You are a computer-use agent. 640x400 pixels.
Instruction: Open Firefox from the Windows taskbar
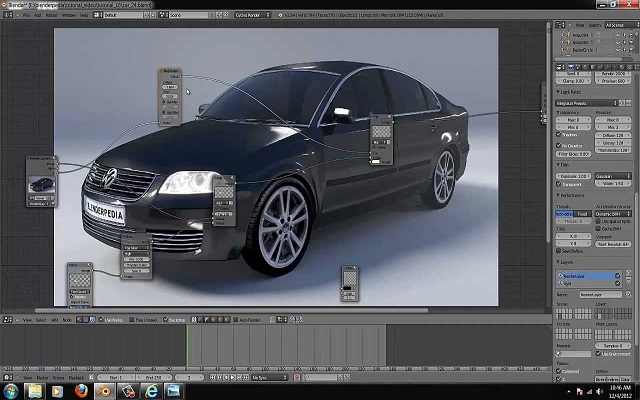tap(81, 390)
